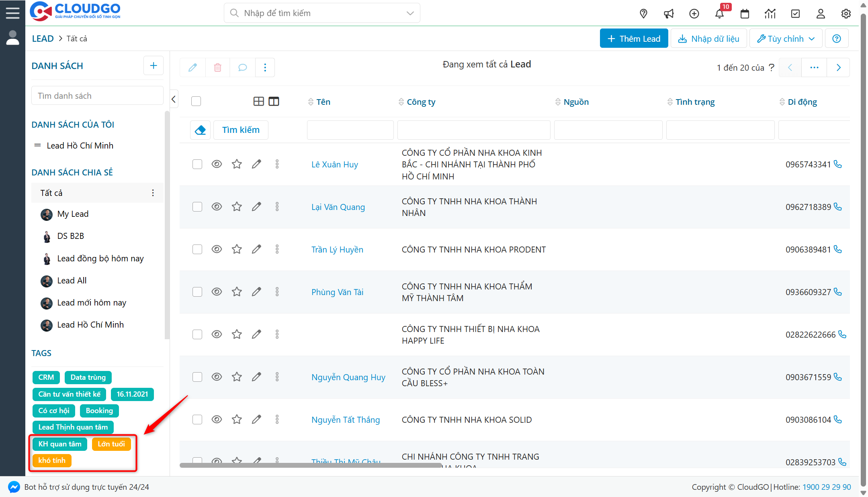Click the megaphone announcements icon
This screenshot has width=868, height=497.
(669, 14)
